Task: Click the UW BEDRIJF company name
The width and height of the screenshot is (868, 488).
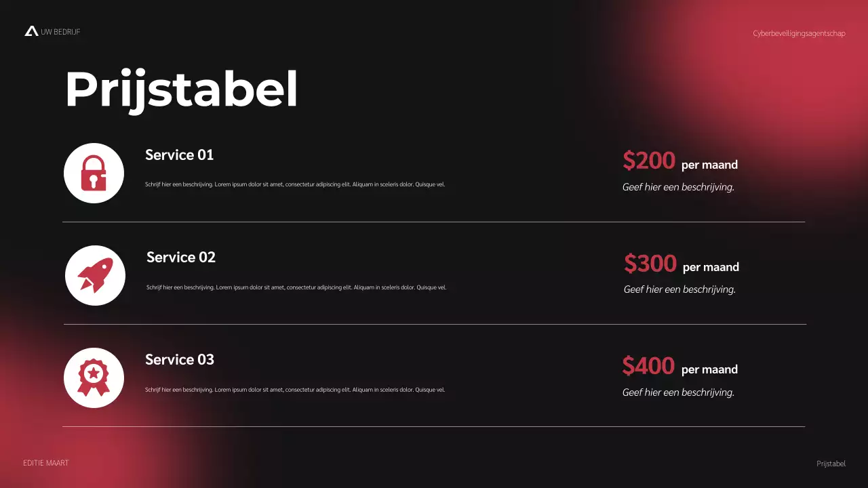Action: click(x=60, y=32)
